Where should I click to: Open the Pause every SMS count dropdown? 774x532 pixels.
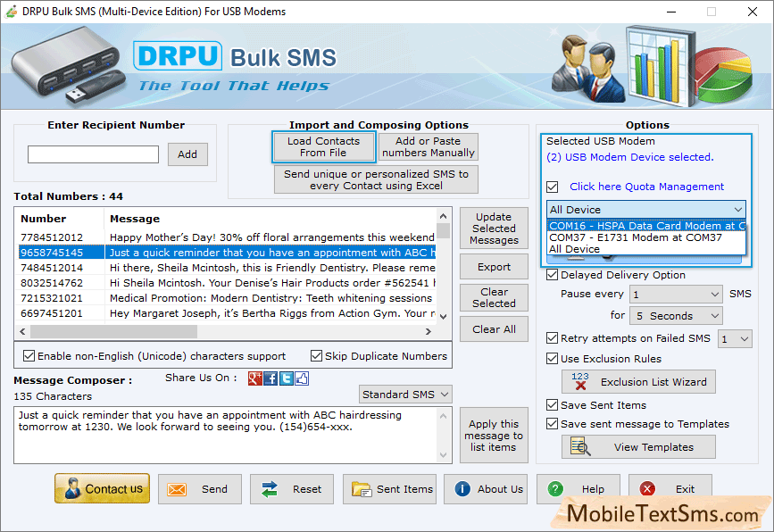pos(677,295)
